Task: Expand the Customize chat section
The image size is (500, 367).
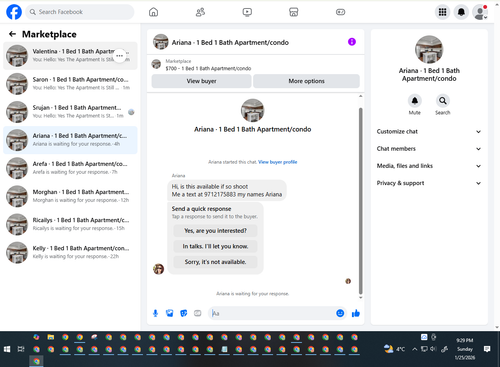Action: click(429, 131)
